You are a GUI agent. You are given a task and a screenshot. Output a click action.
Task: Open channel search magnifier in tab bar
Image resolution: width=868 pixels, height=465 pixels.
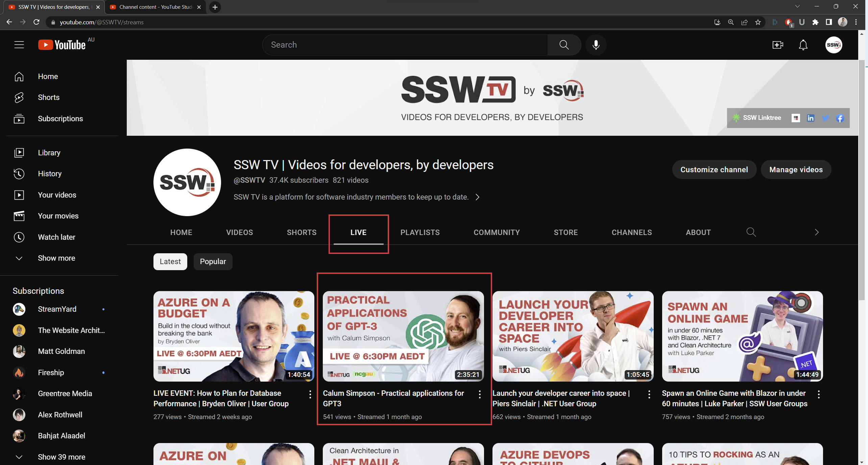pos(751,232)
